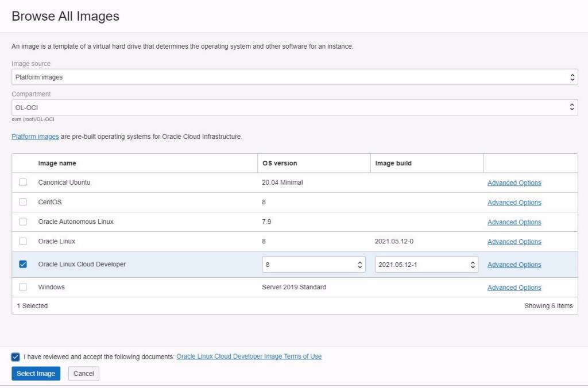Screen dimensions: 588x388
Task: Check the Canonical Ubuntu image checkbox
Action: 22,183
